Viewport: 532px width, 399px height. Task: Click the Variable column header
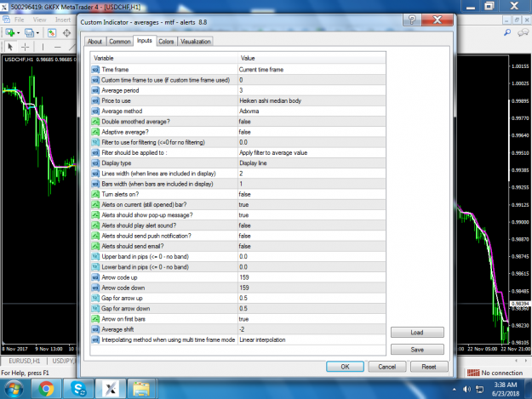point(164,58)
